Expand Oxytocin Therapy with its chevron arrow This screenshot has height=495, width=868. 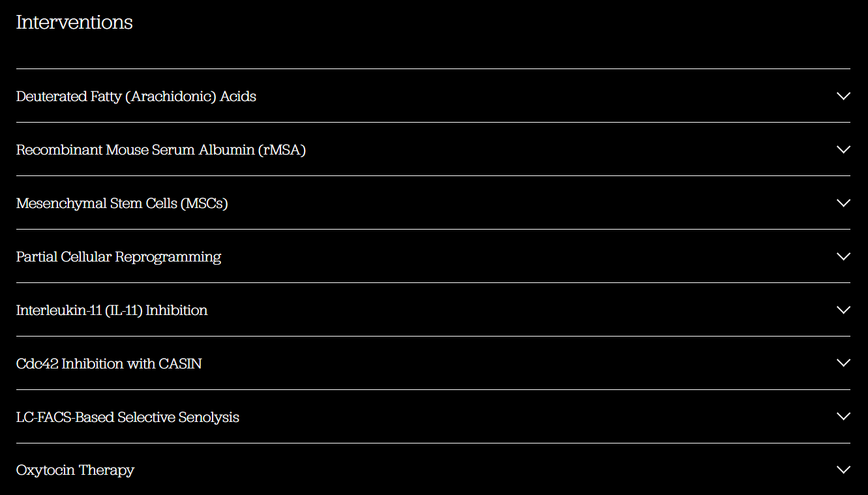(x=843, y=470)
